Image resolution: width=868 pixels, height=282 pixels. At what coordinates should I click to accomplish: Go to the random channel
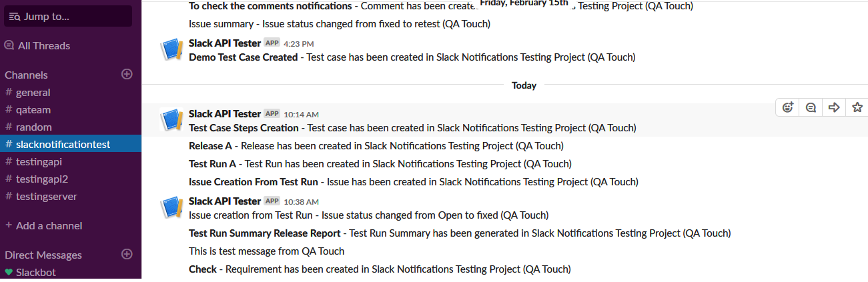point(33,127)
